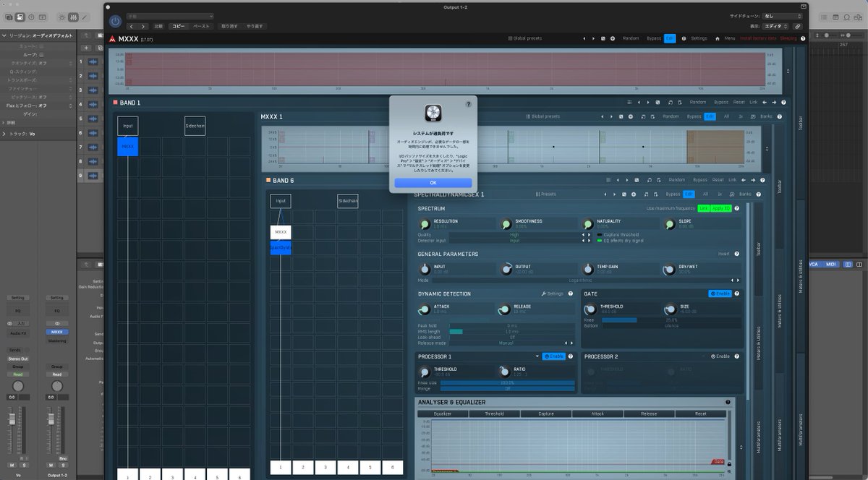Select the blue MXXX module in Band 1
This screenshot has height=480, width=868.
[x=127, y=146]
